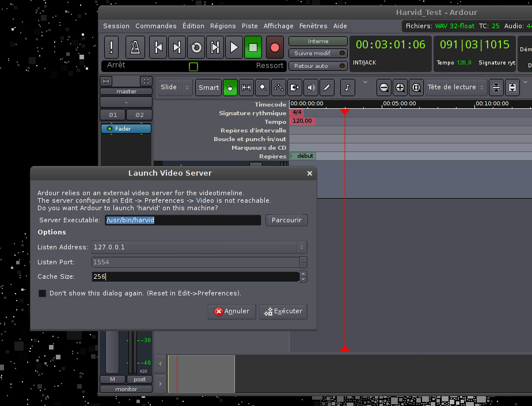Select the pencil Draw tool
Viewport: 532px width, 406px height.
[327, 88]
